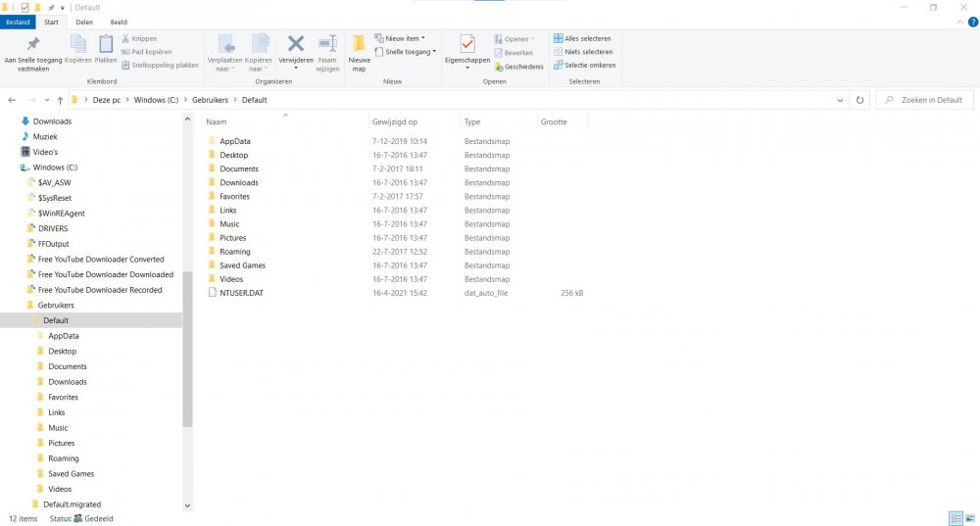Expand the Nieuw item dropdown
The width and height of the screenshot is (980, 526).
click(x=405, y=38)
